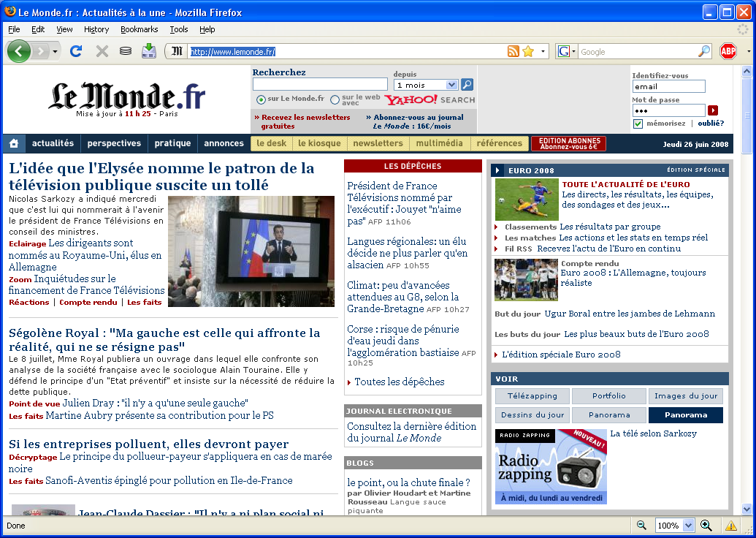Open the back/forward history dropdown arrow
The image size is (756, 538).
click(55, 52)
